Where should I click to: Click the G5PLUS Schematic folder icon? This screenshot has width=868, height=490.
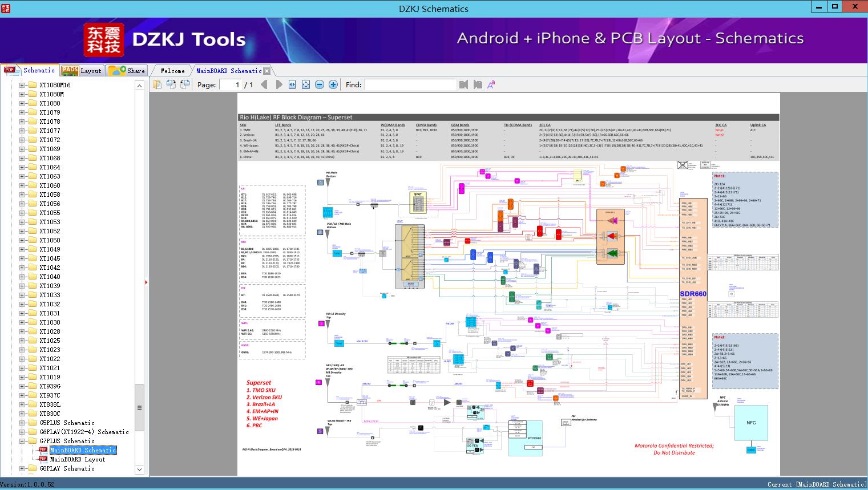(33, 423)
